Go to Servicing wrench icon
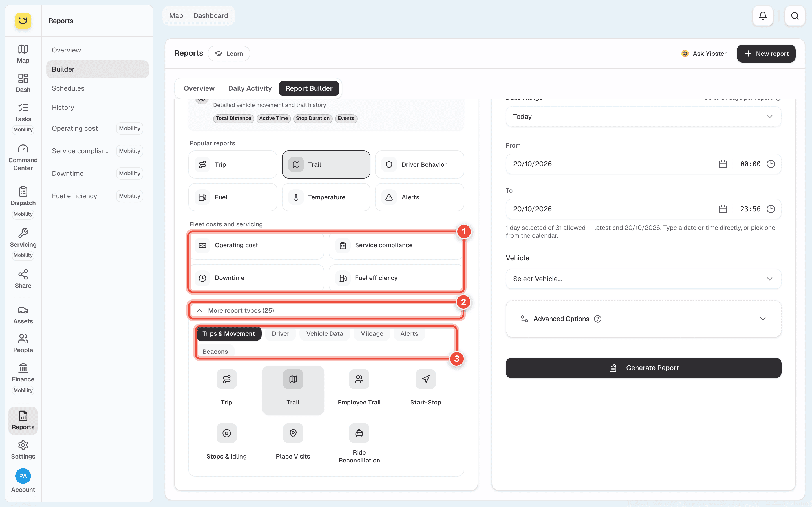812x507 pixels. (x=23, y=233)
